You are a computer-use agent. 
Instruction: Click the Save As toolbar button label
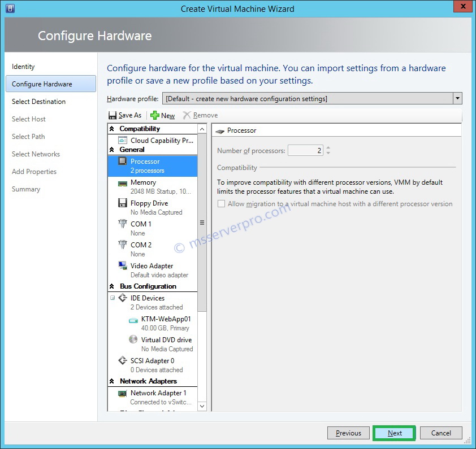130,115
